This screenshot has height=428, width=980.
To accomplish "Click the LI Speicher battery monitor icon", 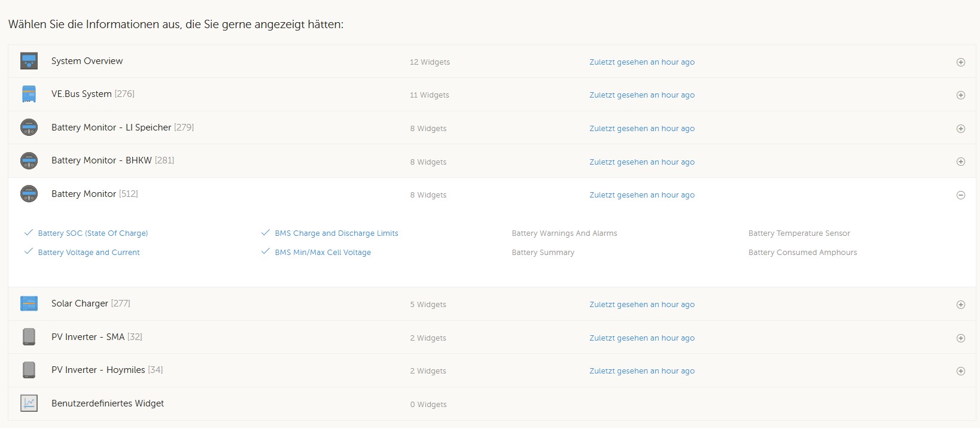I will pos(29,128).
